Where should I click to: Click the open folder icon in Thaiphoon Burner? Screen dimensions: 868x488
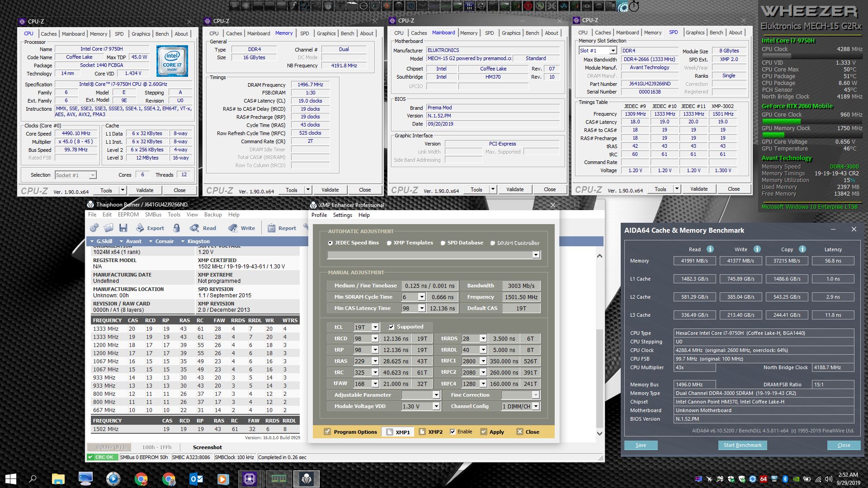pyautogui.click(x=108, y=228)
